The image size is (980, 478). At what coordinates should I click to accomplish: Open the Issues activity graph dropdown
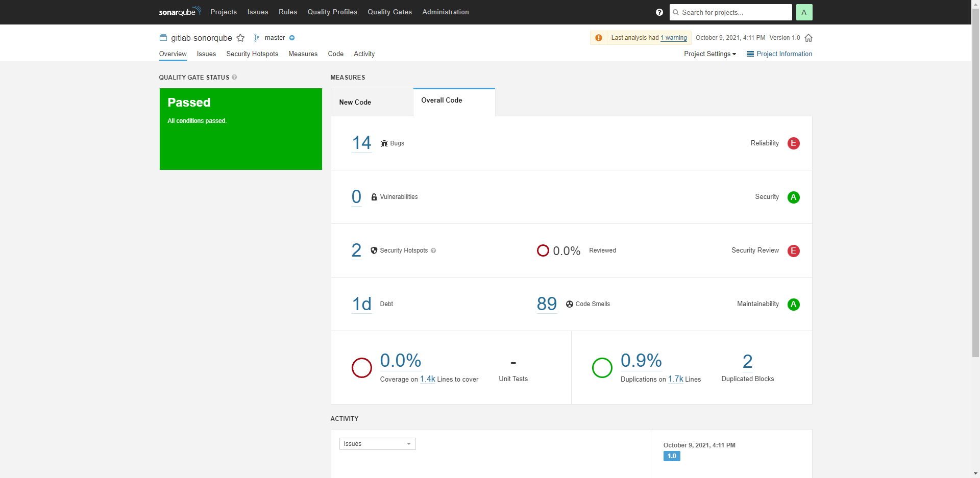377,444
